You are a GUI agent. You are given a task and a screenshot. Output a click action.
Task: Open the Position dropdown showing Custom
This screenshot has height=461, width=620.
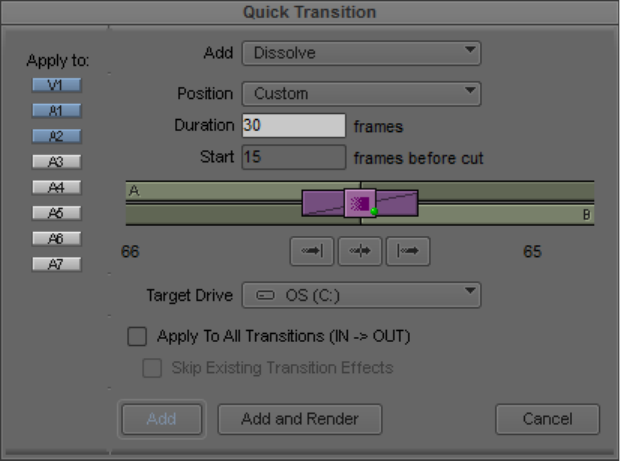pyautogui.click(x=361, y=94)
